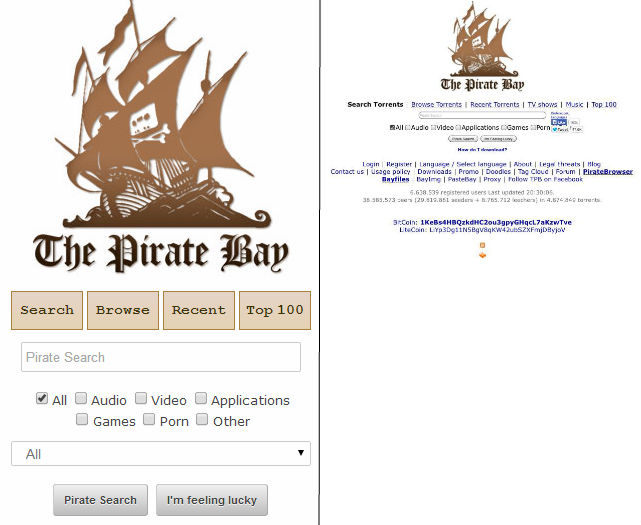Click the Register link

399,164
